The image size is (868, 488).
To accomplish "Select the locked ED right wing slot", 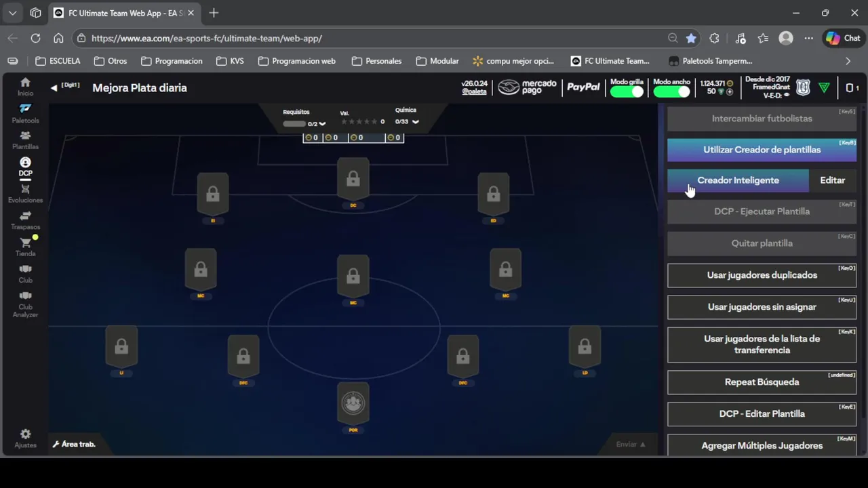I will click(493, 195).
